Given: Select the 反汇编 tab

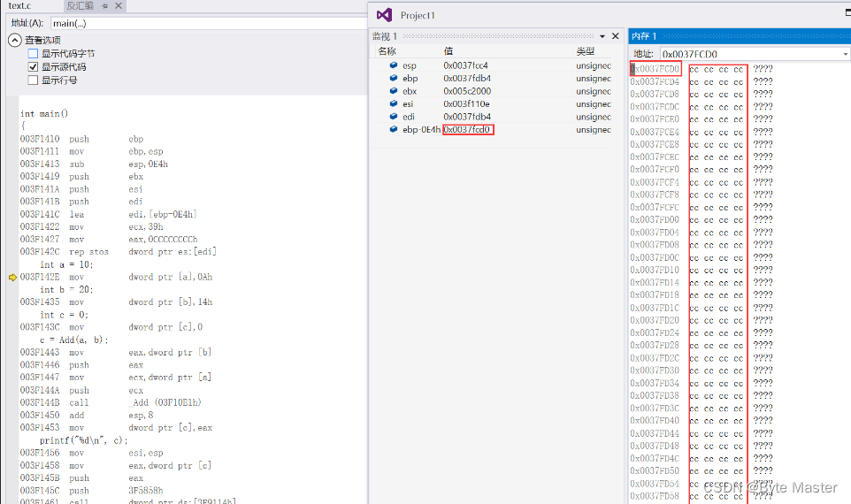Looking at the screenshot, I should pos(80,6).
